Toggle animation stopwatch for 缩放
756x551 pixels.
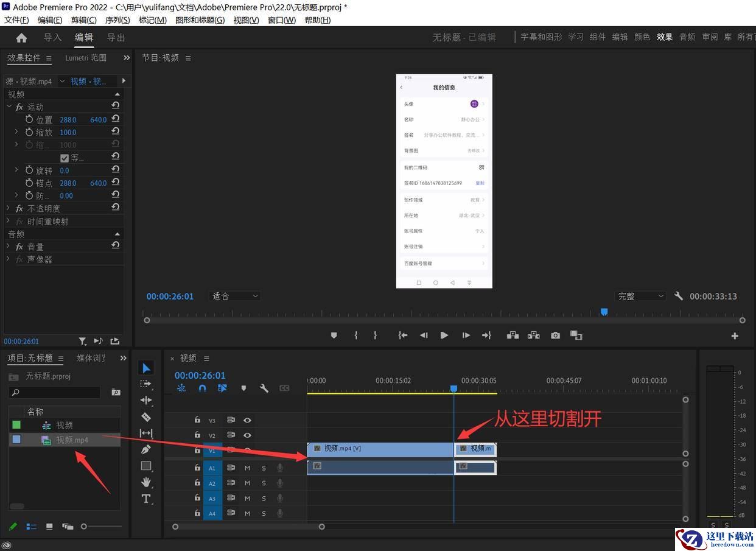coord(29,132)
